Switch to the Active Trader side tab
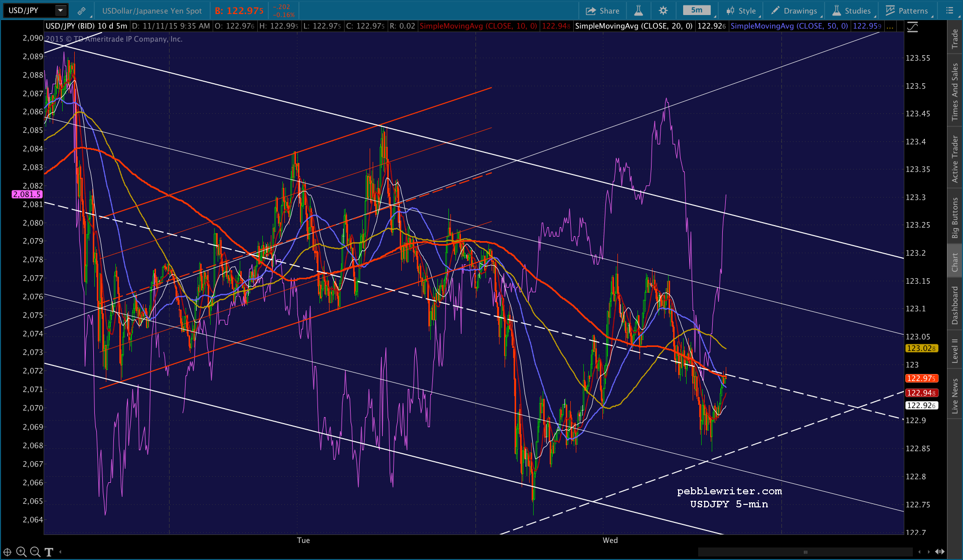963x560 pixels. pos(955,159)
